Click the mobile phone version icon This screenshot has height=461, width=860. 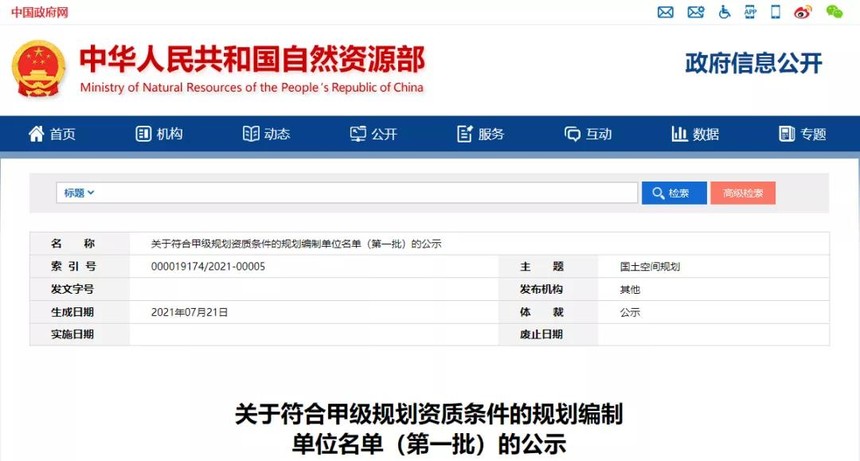tap(776, 12)
